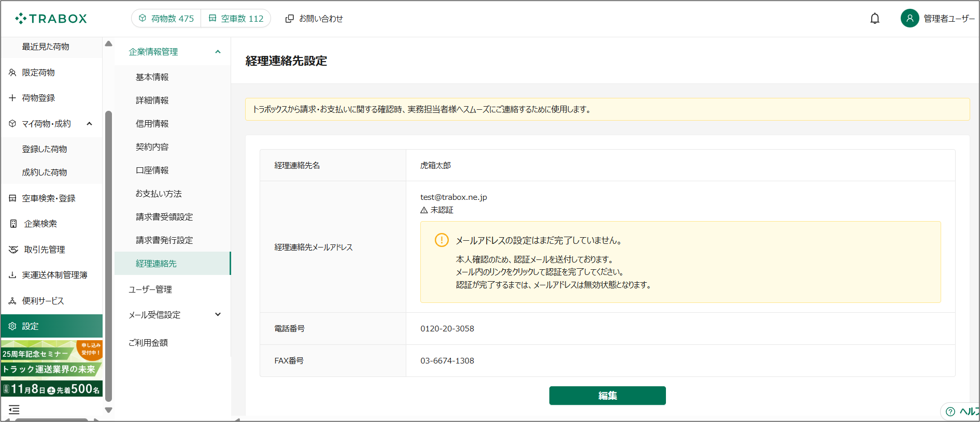Viewport: 980px width, 422px height.
Task: Click the sidebar scroll-down arrow
Action: (x=108, y=410)
